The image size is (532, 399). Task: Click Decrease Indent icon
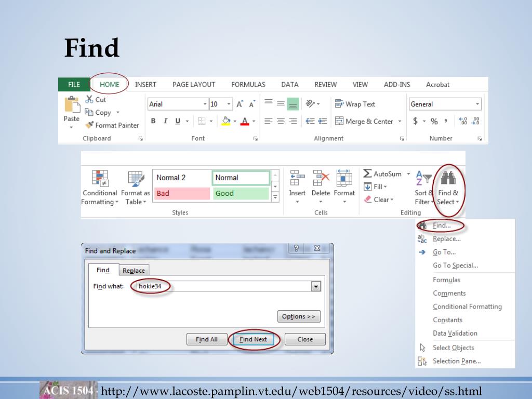[310, 121]
